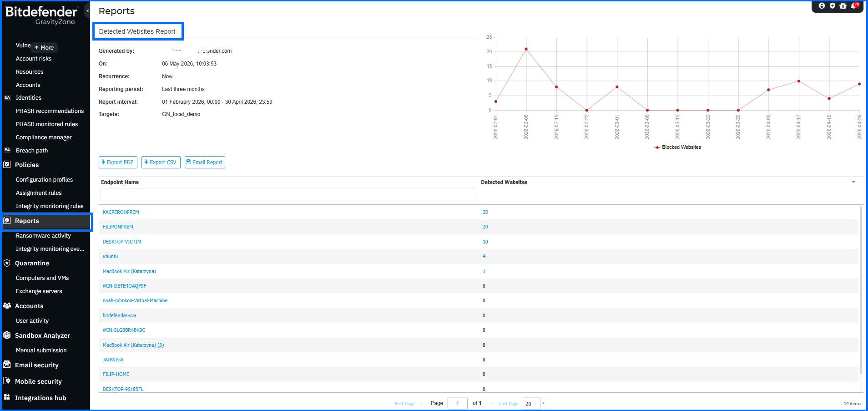
Task: Open notifications bell with 78 badge
Action: (854, 5)
